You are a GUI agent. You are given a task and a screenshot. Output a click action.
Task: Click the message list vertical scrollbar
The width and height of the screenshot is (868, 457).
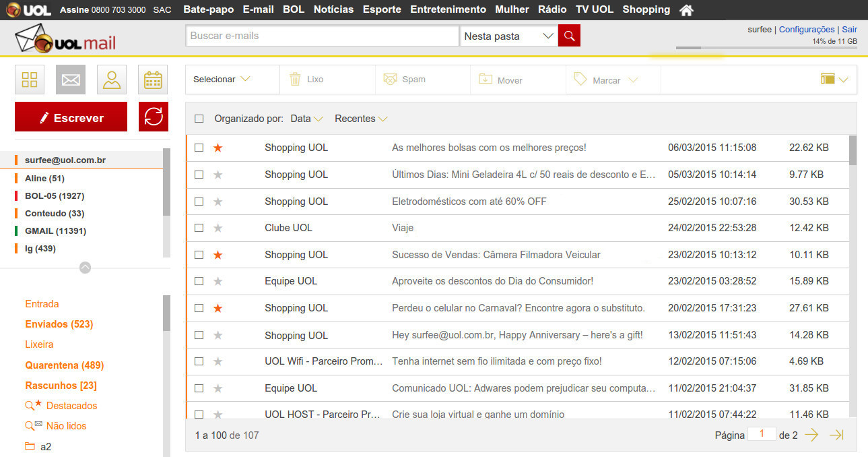(x=853, y=276)
